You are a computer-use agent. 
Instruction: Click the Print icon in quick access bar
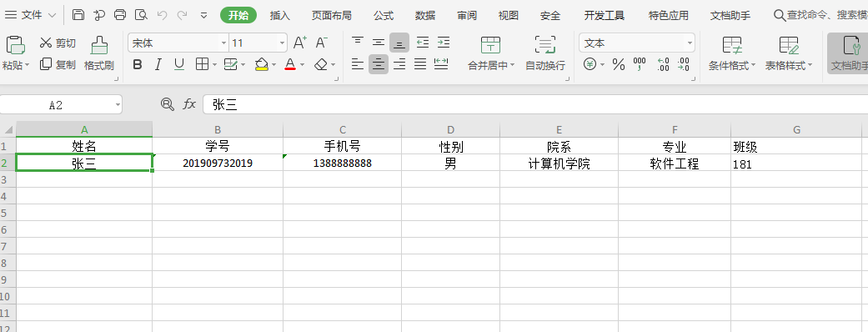[120, 15]
